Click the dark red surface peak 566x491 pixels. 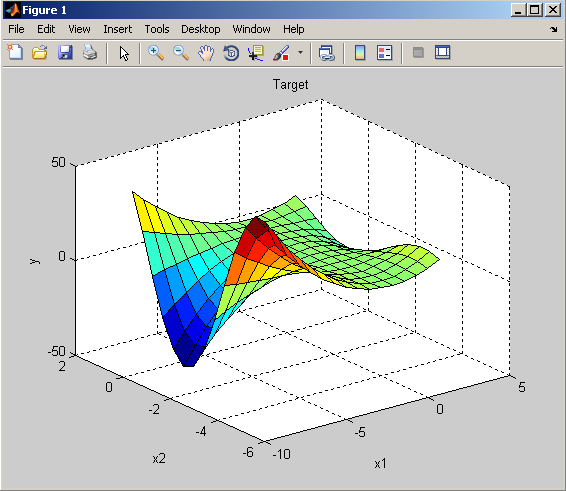click(257, 227)
